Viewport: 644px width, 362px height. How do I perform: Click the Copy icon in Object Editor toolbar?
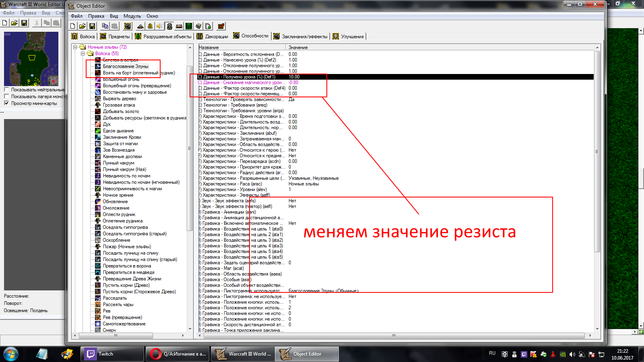[105, 26]
